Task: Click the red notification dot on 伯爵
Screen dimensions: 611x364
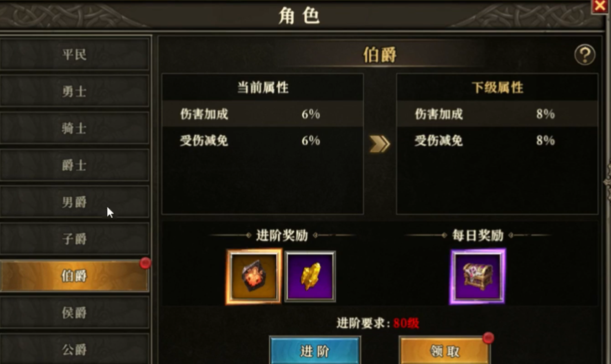Action: pos(145,263)
